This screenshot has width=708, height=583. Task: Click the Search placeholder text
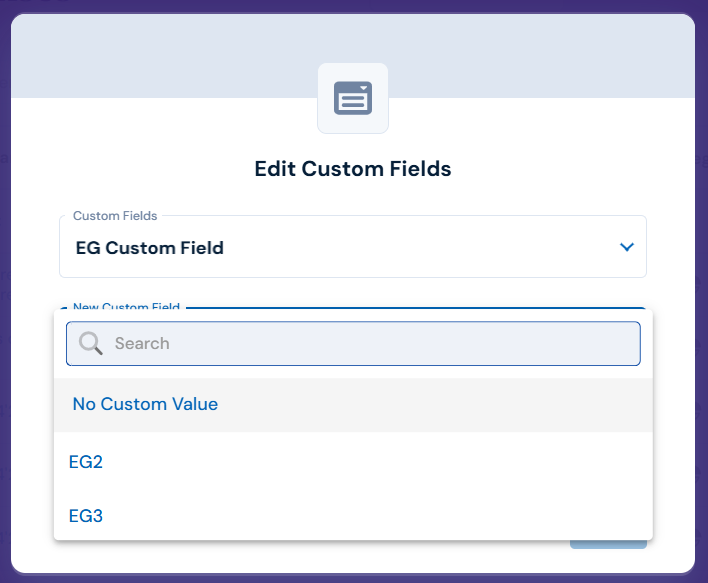point(142,343)
